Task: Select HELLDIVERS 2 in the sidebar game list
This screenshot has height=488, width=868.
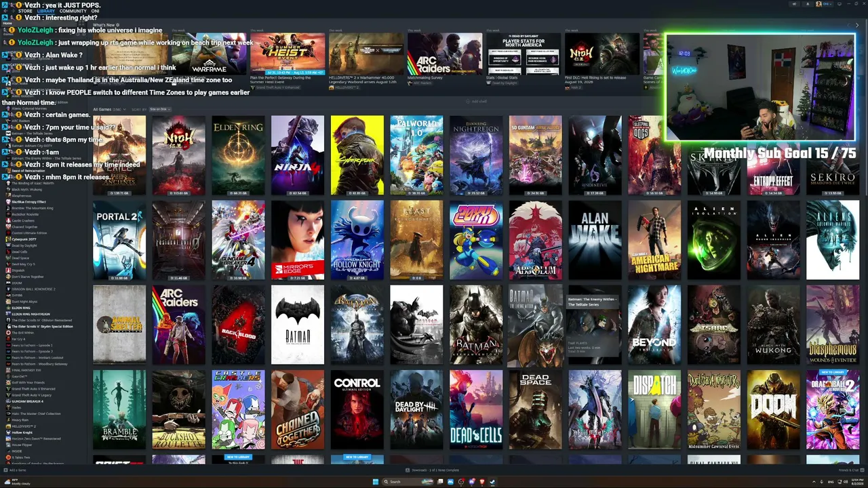Action: pos(24,426)
